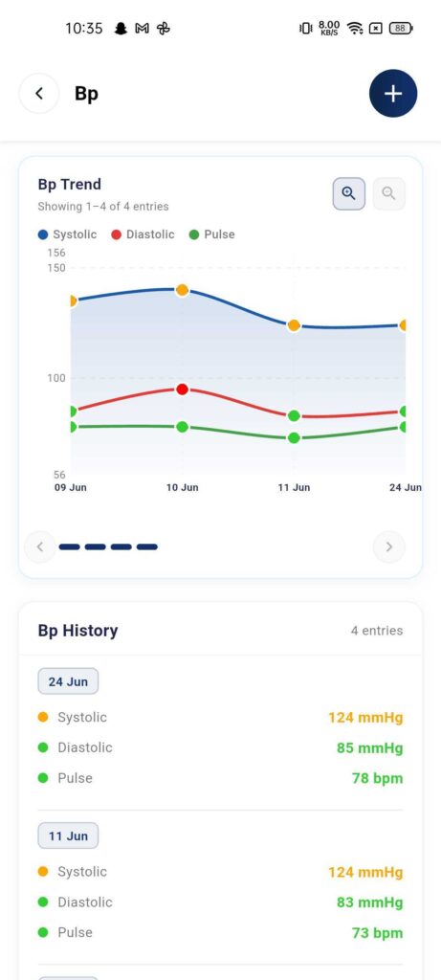Select the green pulse point on 10 Jun
441x980 pixels.
point(183,427)
